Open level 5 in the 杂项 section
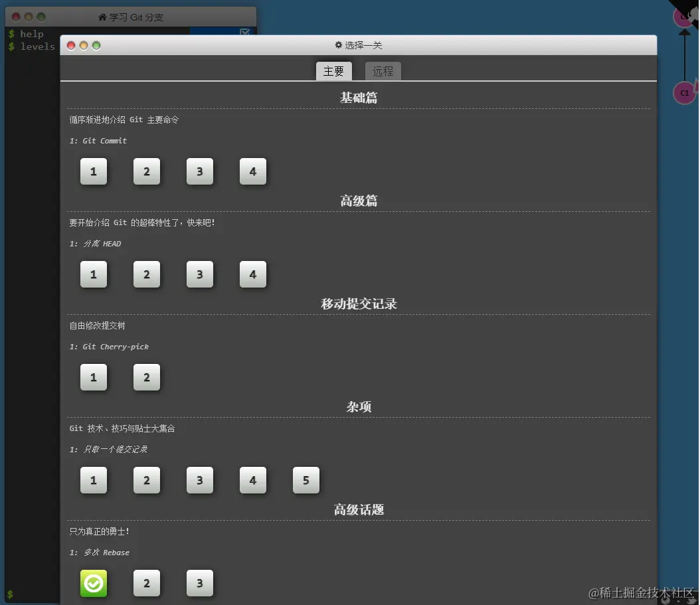The image size is (700, 605). pyautogui.click(x=306, y=480)
